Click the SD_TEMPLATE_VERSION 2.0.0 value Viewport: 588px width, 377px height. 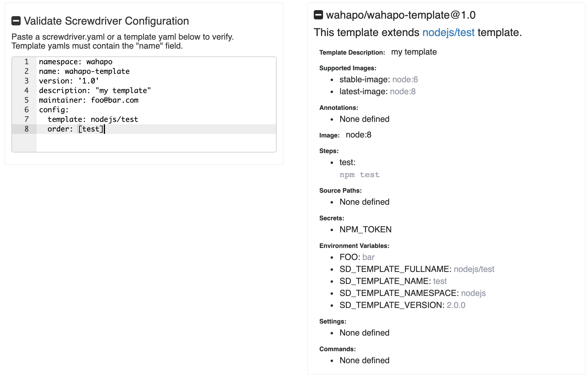click(x=456, y=305)
